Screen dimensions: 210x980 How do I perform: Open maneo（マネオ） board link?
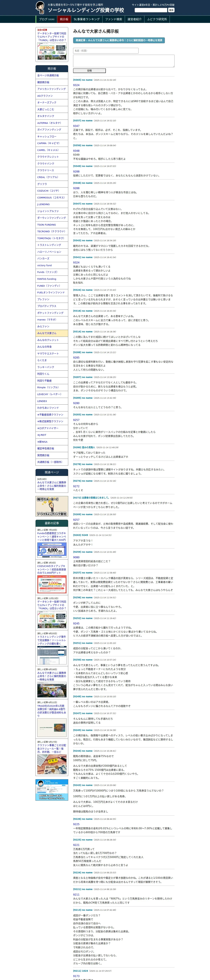(x=52, y=320)
